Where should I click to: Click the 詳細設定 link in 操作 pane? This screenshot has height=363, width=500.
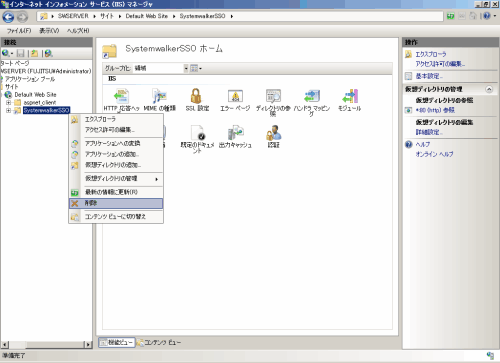(429, 132)
